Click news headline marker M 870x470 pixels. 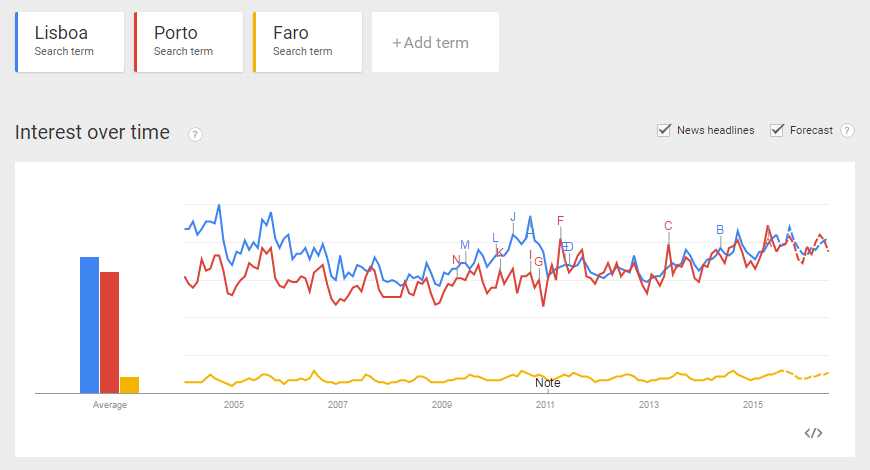465,245
